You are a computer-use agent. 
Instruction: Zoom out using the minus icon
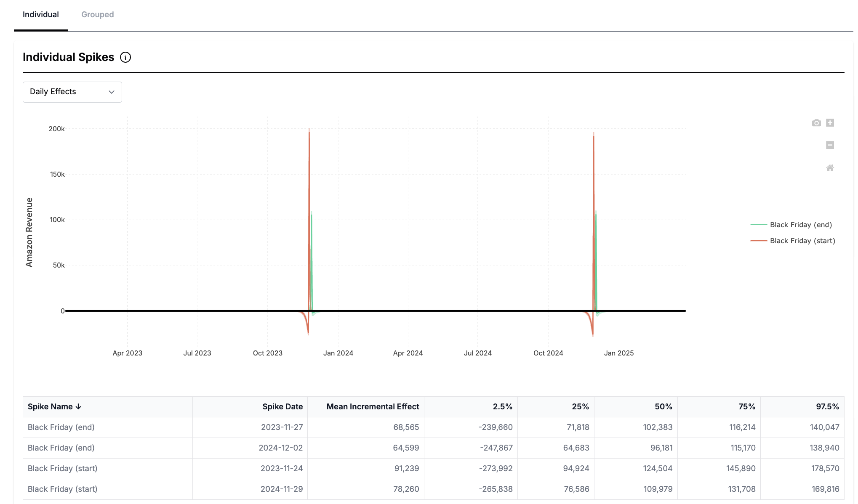click(830, 145)
